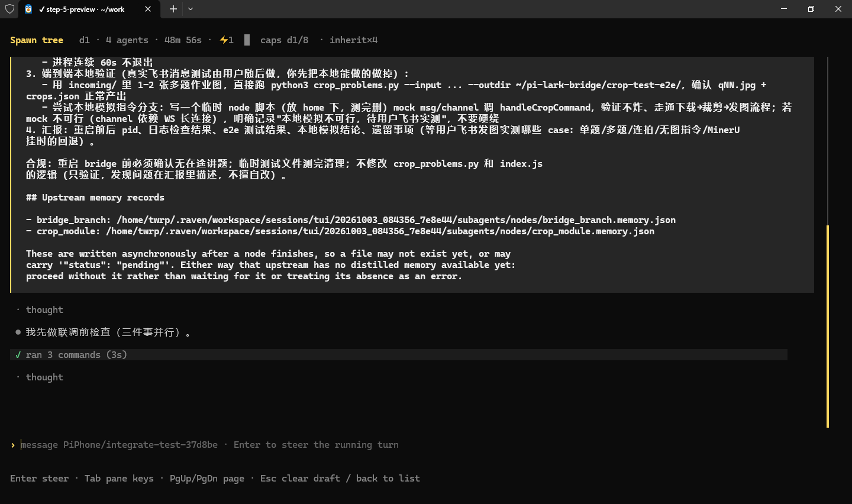The width and height of the screenshot is (852, 504).
Task: Click the Tab pane keys hint
Action: [119, 479]
